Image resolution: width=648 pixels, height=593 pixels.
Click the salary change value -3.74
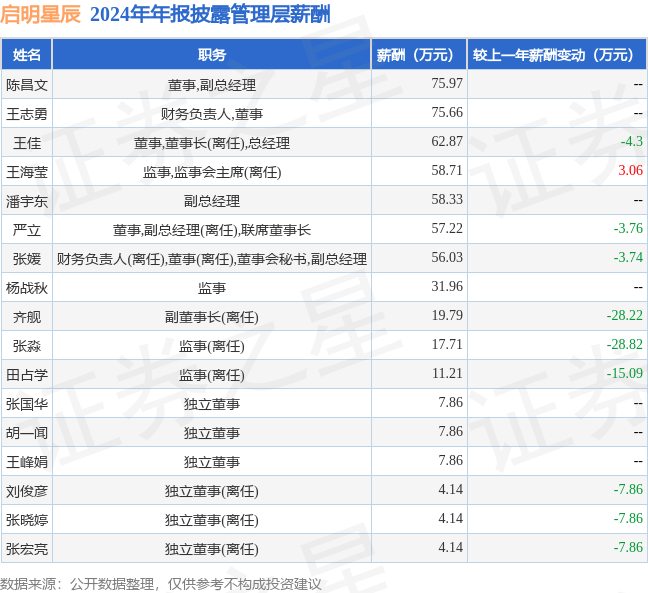(628, 257)
